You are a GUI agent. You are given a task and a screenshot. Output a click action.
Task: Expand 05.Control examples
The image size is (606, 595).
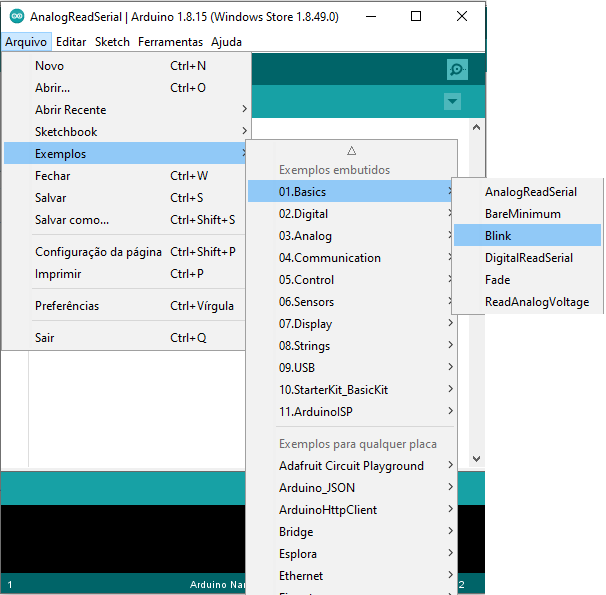(x=351, y=280)
